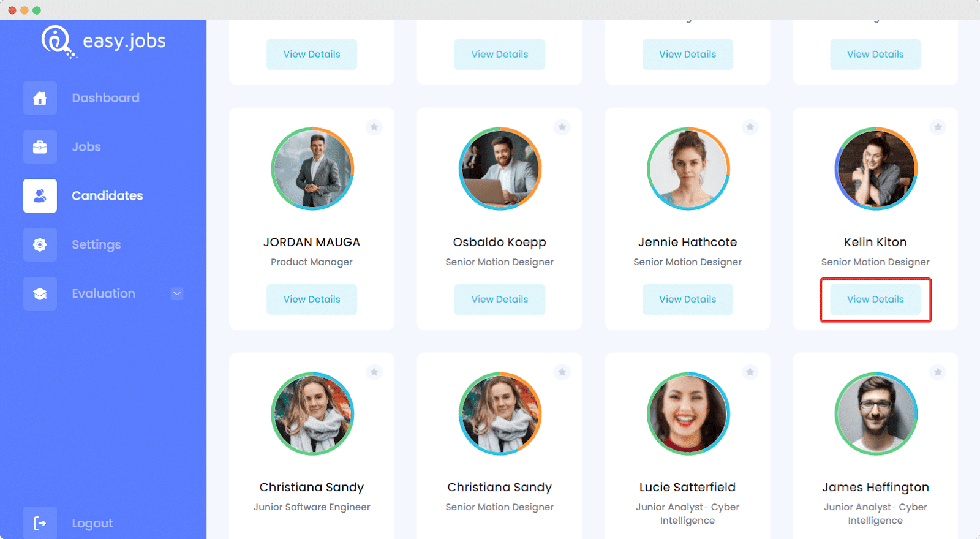View Details for JORDAN MAUGA

coord(312,300)
